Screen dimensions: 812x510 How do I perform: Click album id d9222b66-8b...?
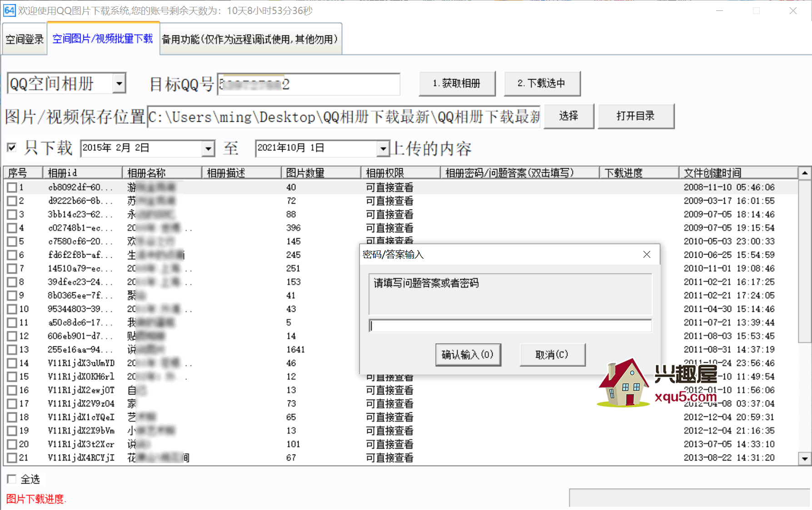(x=81, y=201)
